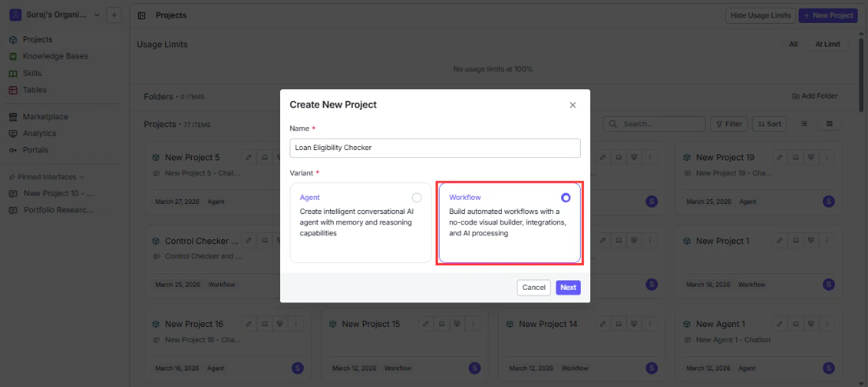Click edit pencil on New Project 15

click(425, 324)
